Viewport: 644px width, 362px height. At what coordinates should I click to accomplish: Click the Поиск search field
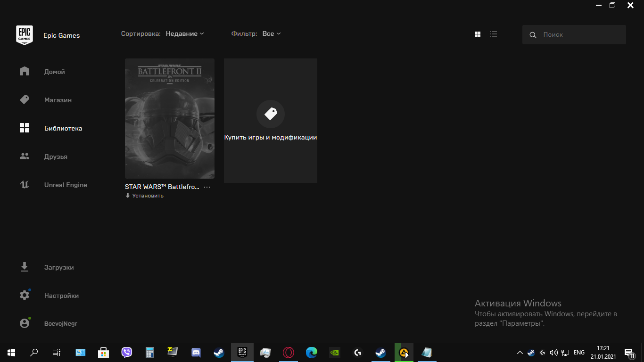(x=574, y=35)
